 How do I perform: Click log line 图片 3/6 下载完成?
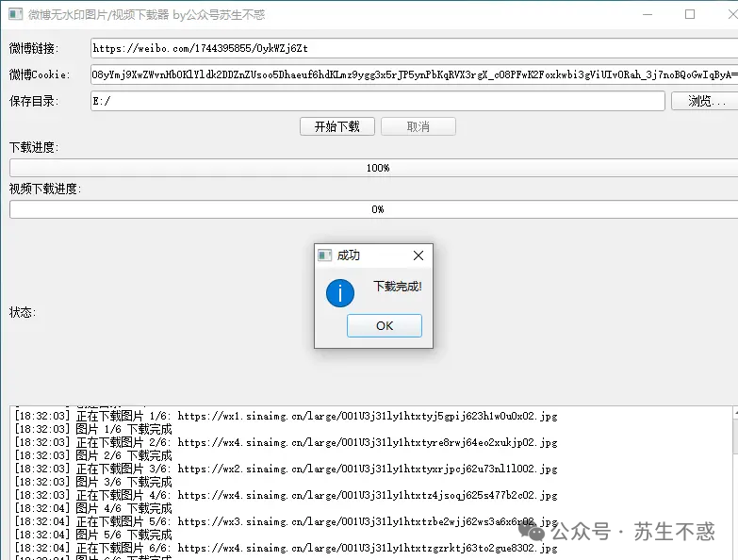coord(93,482)
